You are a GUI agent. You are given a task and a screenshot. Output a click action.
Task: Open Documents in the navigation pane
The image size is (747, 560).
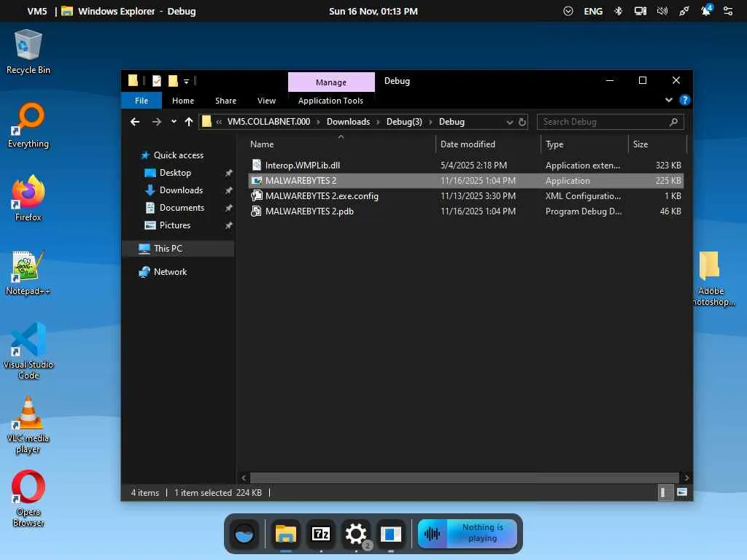pyautogui.click(x=182, y=208)
